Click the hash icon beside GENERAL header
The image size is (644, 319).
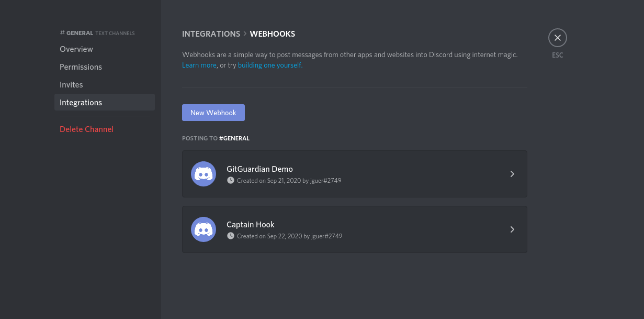pyautogui.click(x=62, y=32)
